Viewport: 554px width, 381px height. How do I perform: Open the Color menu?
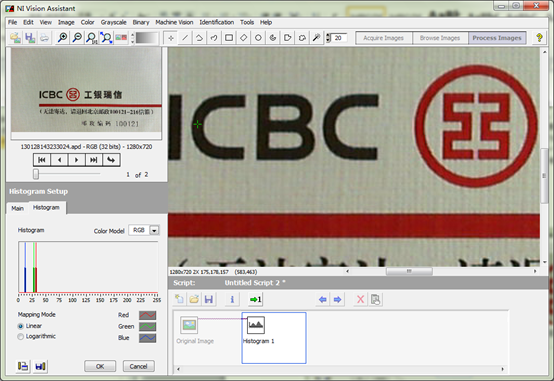click(x=87, y=22)
